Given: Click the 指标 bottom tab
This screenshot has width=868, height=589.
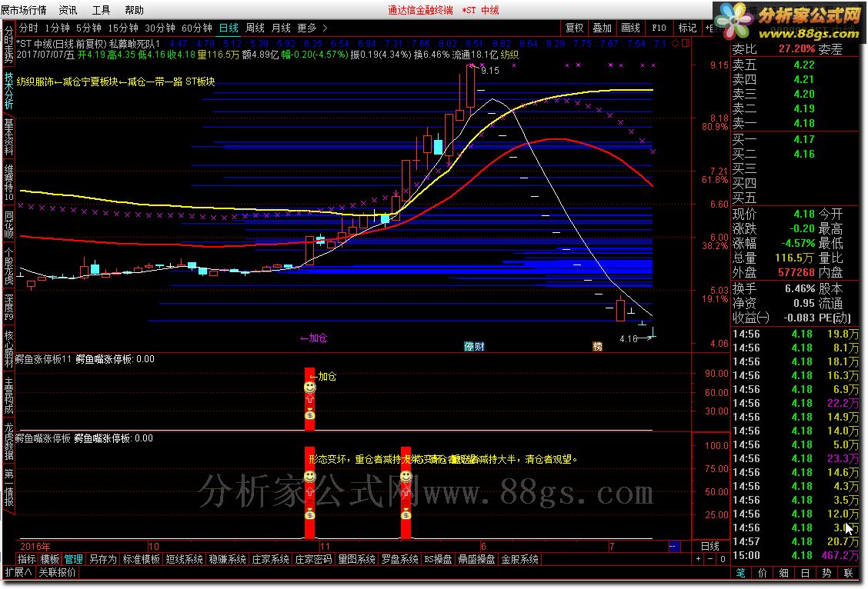Looking at the screenshot, I should [27, 559].
